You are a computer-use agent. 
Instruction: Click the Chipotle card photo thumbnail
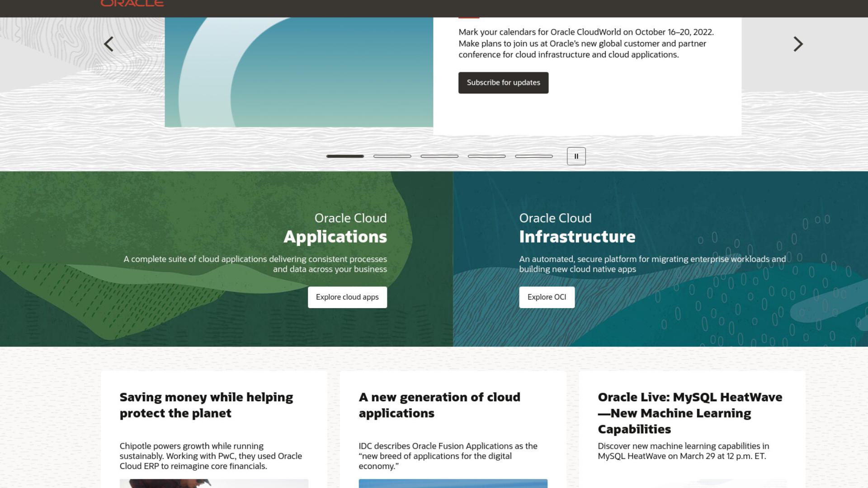tap(214, 483)
